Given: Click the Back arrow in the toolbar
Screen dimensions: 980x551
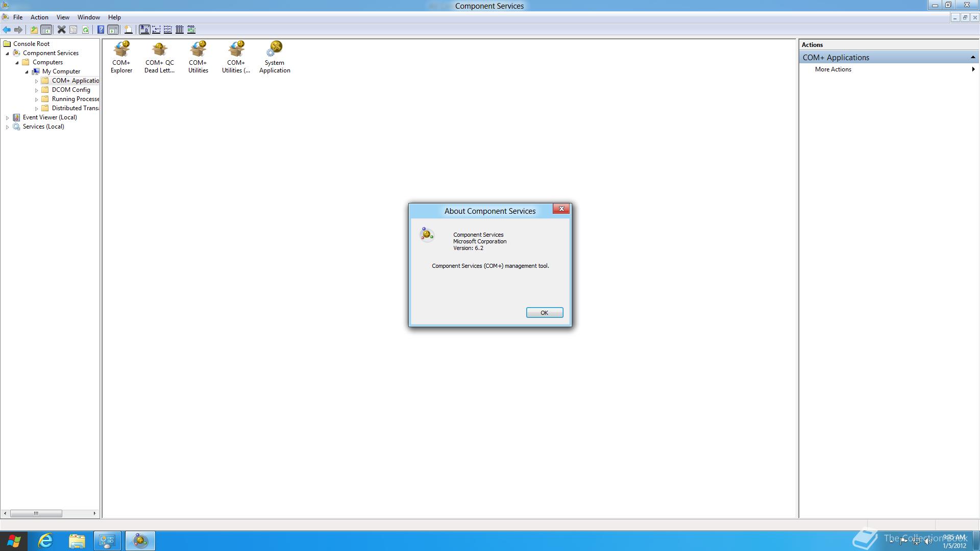Looking at the screenshot, I should (x=7, y=30).
